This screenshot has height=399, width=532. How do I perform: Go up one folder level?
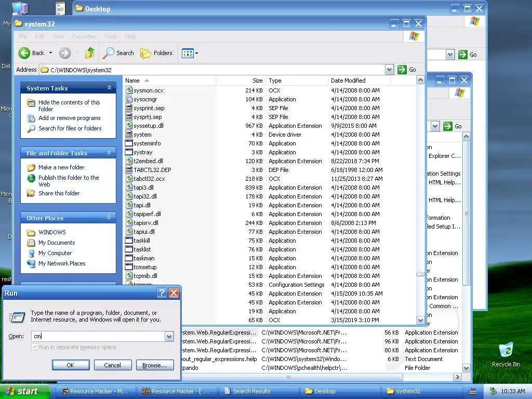(x=89, y=53)
